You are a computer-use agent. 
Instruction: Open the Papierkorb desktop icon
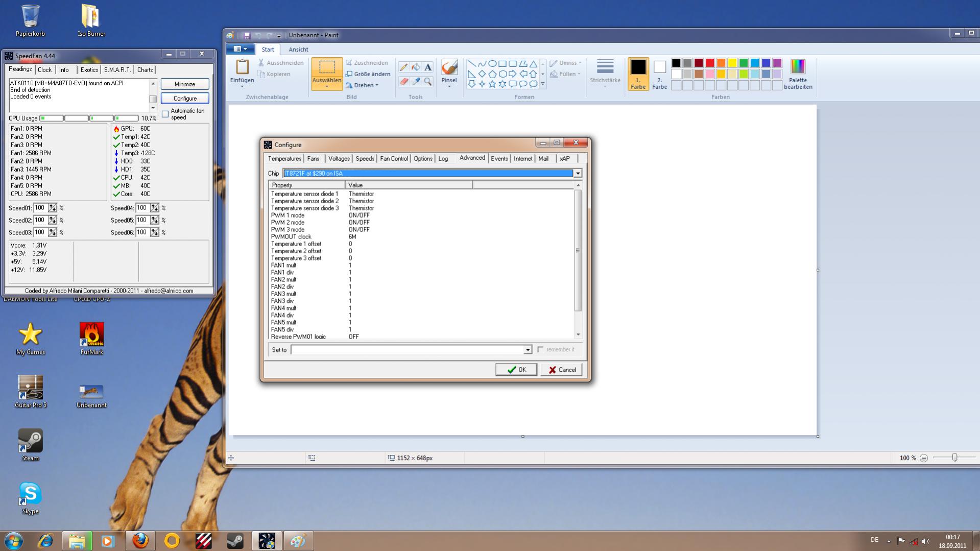[x=30, y=20]
